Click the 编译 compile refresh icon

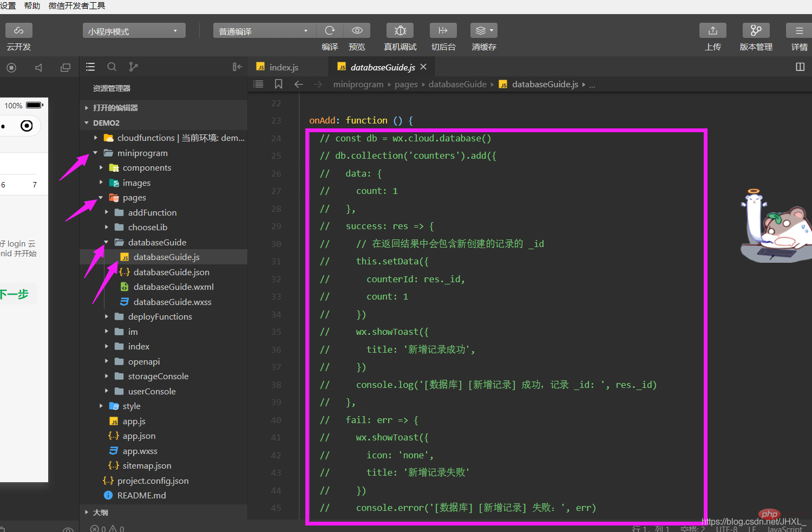click(x=330, y=30)
